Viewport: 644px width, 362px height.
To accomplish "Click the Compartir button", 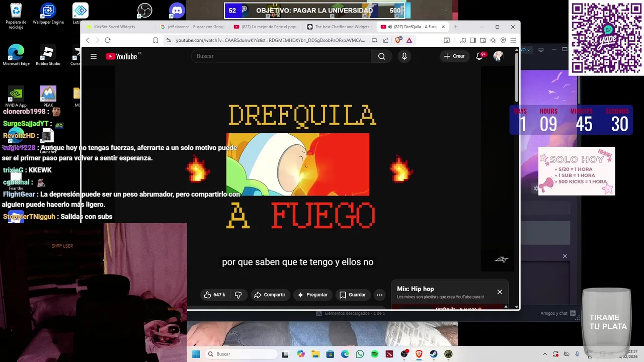I will click(x=270, y=295).
